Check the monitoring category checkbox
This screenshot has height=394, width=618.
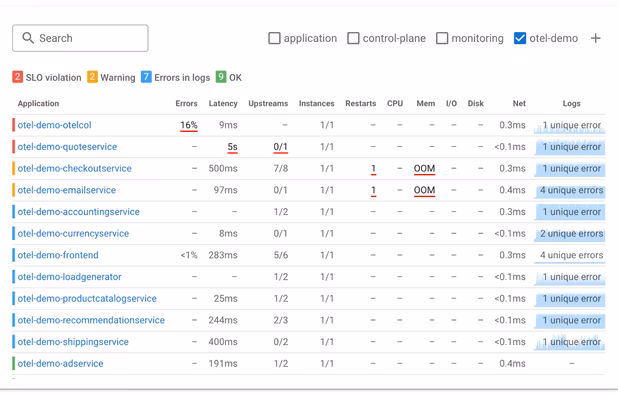tap(442, 38)
